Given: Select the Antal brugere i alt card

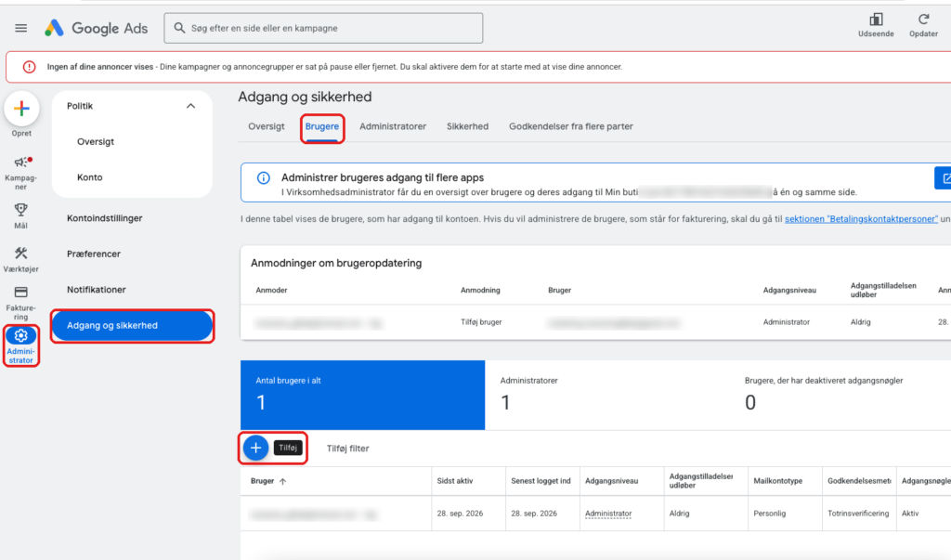Looking at the screenshot, I should [x=363, y=395].
